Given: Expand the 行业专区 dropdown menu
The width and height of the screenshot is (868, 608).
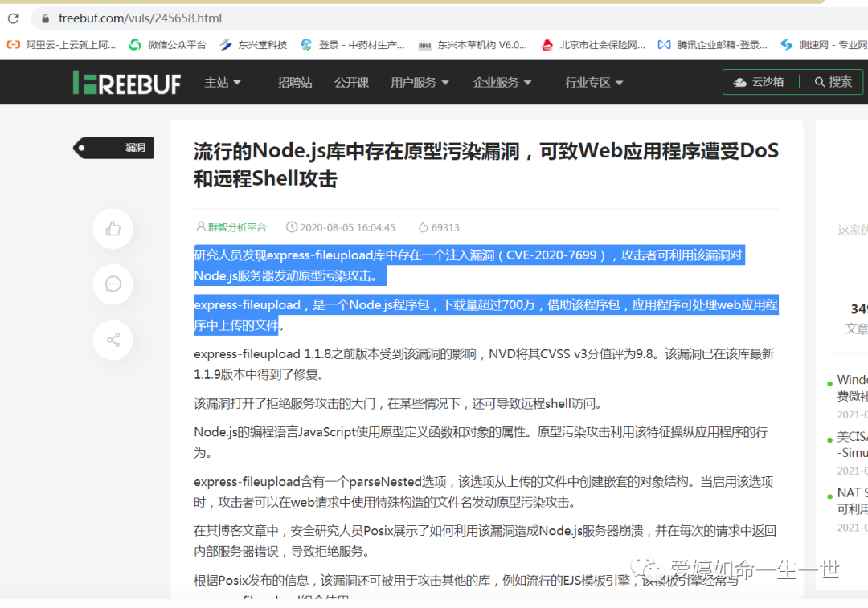Looking at the screenshot, I should (x=594, y=83).
